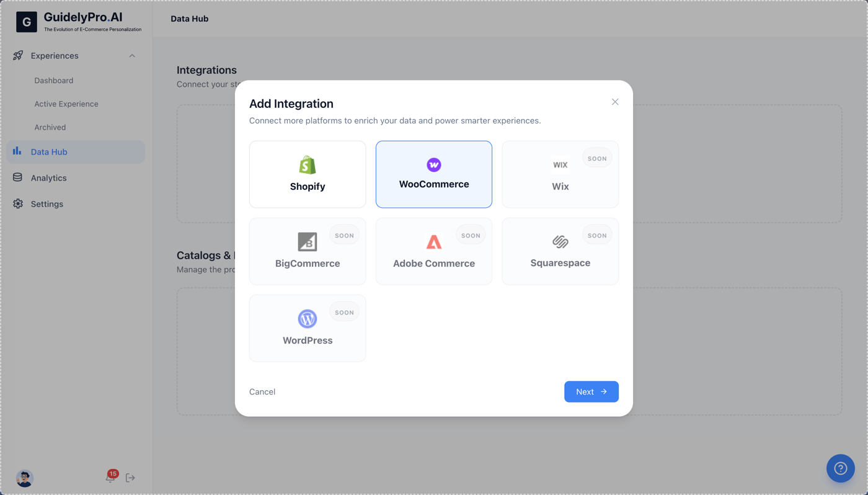
Task: Click the Add Integration dialog title
Action: pos(291,104)
